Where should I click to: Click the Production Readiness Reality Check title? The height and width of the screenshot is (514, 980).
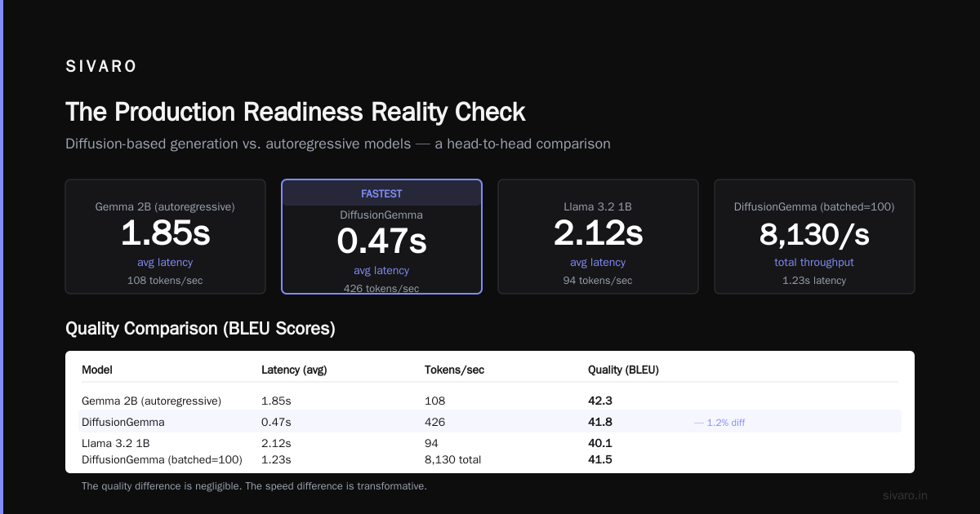(296, 112)
